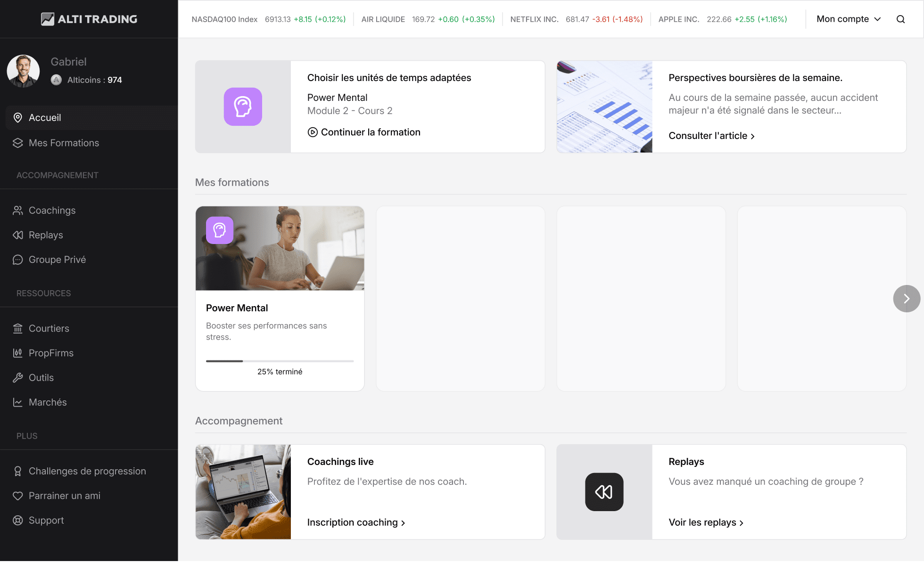924x562 pixels.
Task: Click the purple head badge on Power Mental thumbnail
Action: 220,230
